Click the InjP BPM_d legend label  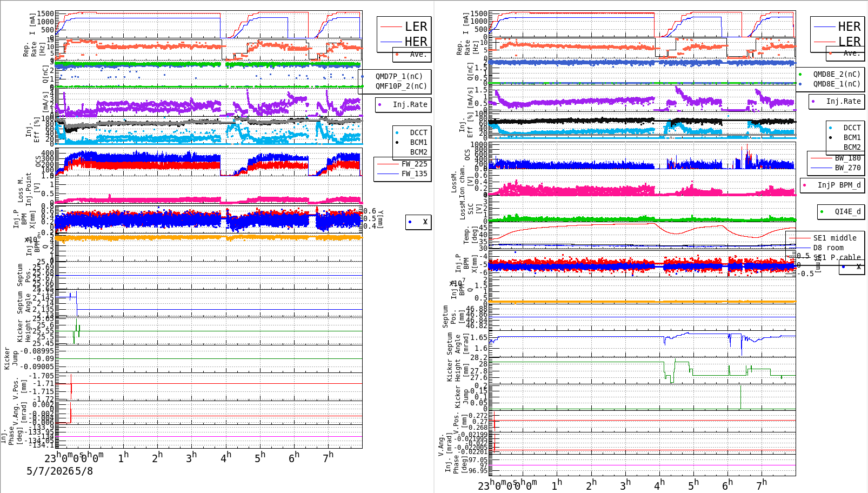(839, 185)
